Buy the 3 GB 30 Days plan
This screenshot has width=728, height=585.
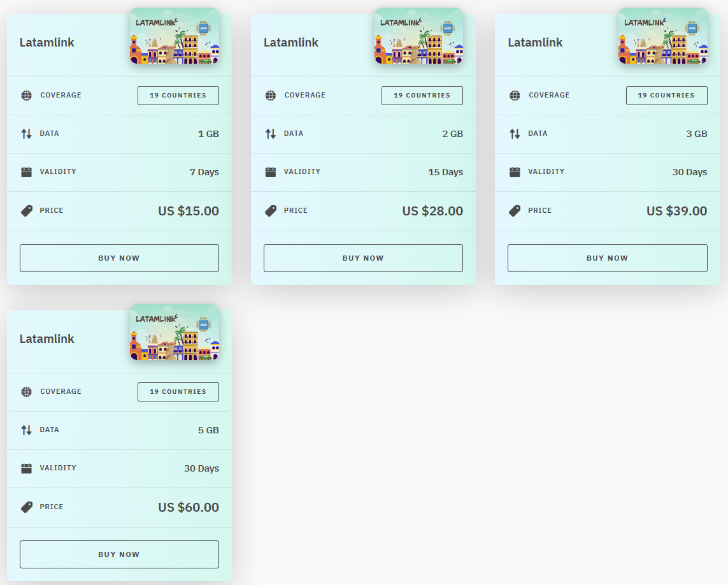(607, 258)
